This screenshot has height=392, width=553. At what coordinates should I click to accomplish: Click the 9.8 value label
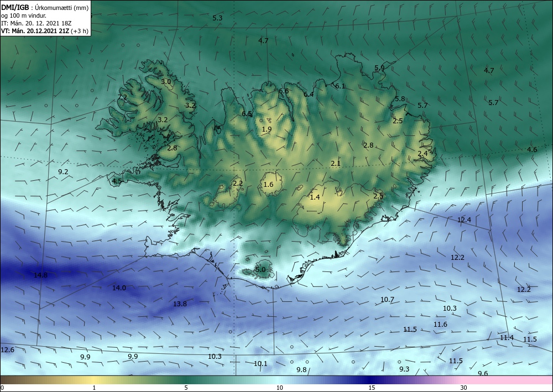301,369
